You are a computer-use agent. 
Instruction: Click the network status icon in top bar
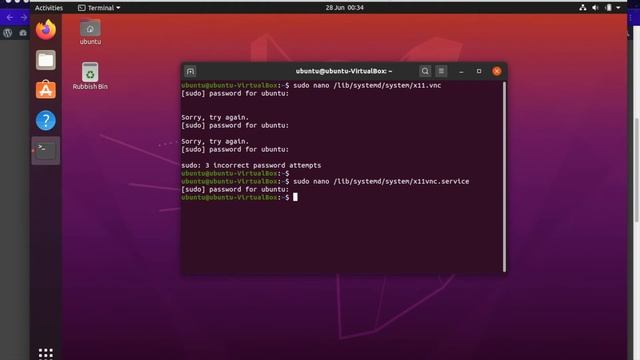[x=583, y=8]
